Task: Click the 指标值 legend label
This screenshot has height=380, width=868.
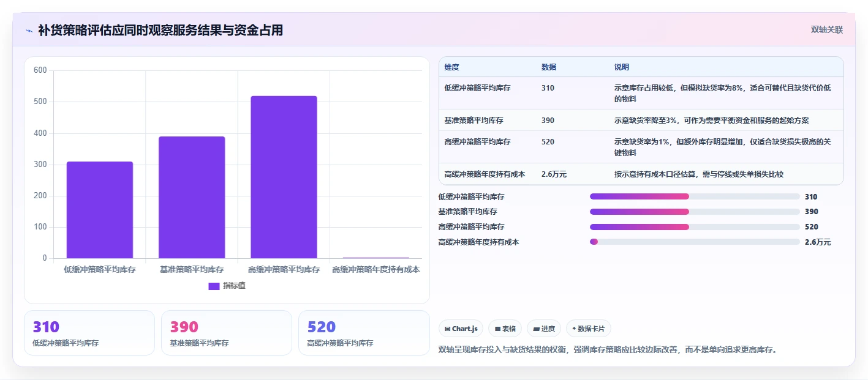Action: click(x=234, y=286)
